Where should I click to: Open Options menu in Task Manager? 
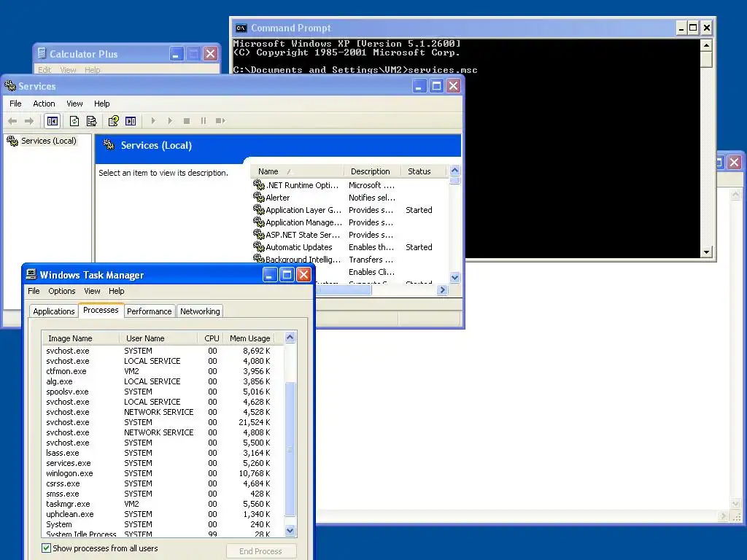(61, 291)
